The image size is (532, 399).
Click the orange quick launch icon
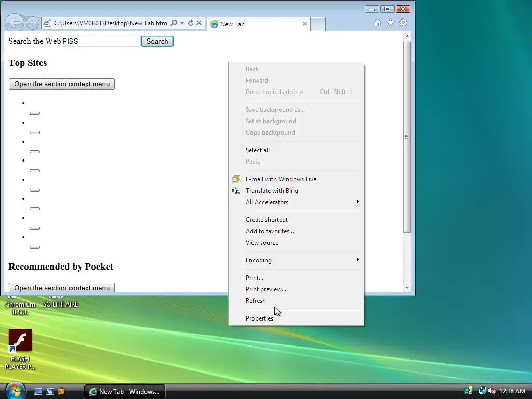coord(61,392)
